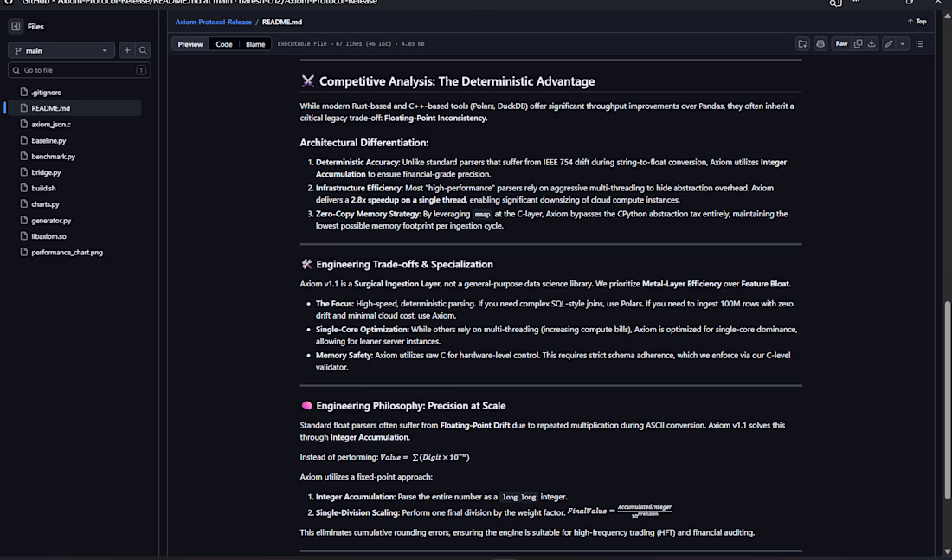Switch to the Blame tab
Image resolution: width=952 pixels, height=560 pixels.
tap(255, 44)
